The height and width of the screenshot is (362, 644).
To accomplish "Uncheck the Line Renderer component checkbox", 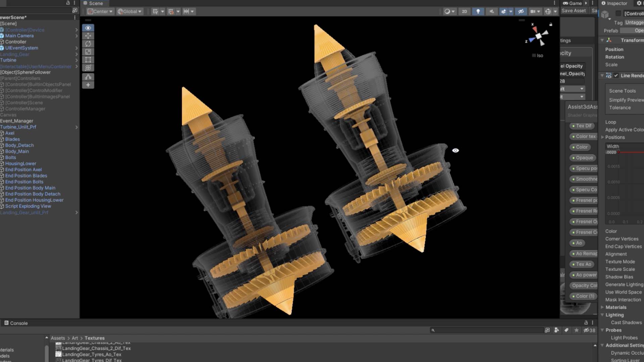I will point(616,76).
